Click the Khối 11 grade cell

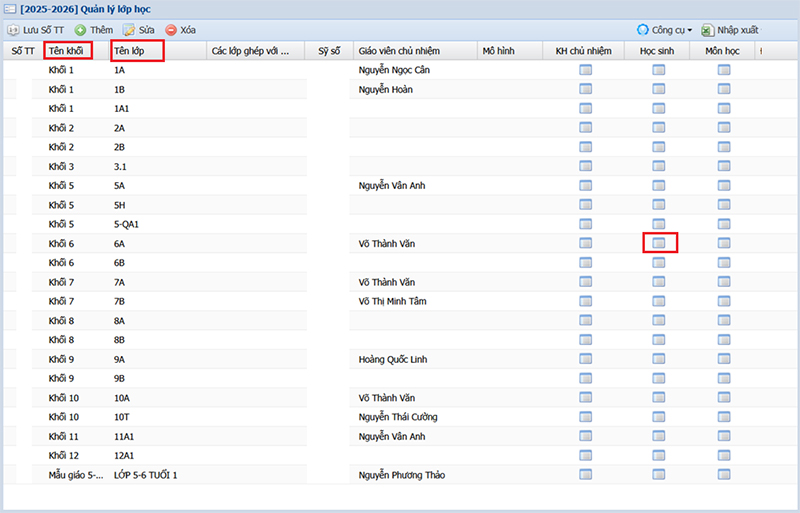[63, 436]
